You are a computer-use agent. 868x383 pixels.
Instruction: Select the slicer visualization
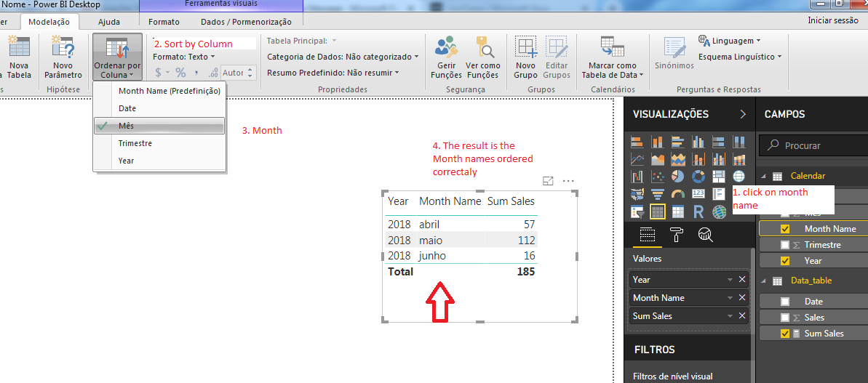coord(637,211)
